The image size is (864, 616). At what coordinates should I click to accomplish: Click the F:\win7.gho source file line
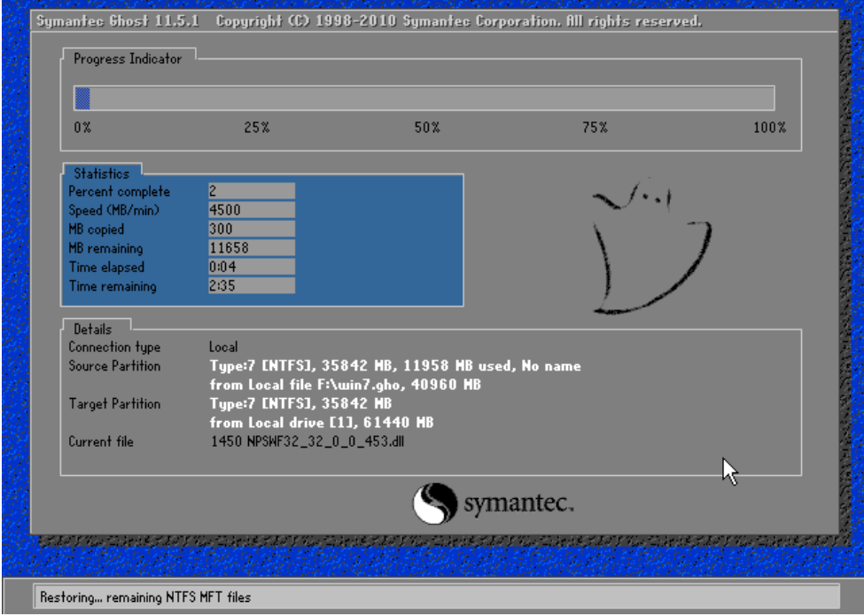pos(345,385)
